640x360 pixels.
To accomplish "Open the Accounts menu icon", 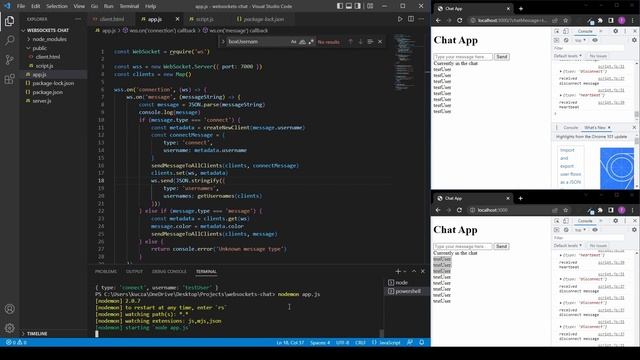I will point(9,309).
